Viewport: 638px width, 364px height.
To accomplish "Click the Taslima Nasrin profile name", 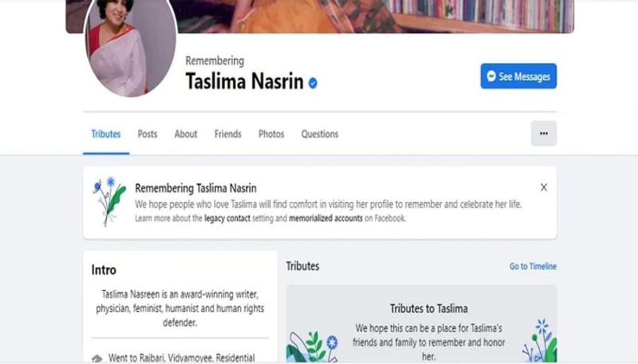I will pos(244,81).
